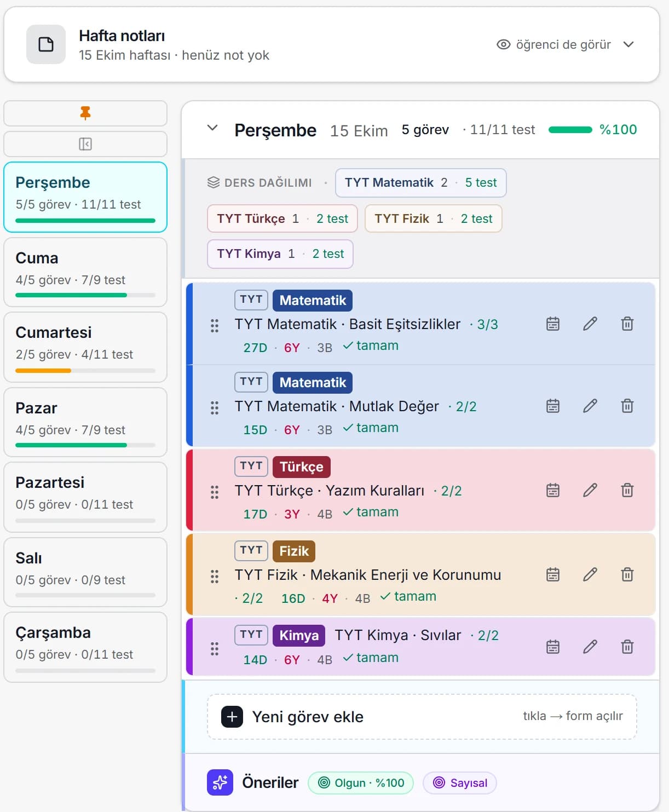Open the 'öğrenci de görür' visibility dropdown
This screenshot has height=812, width=669.
[x=565, y=44]
